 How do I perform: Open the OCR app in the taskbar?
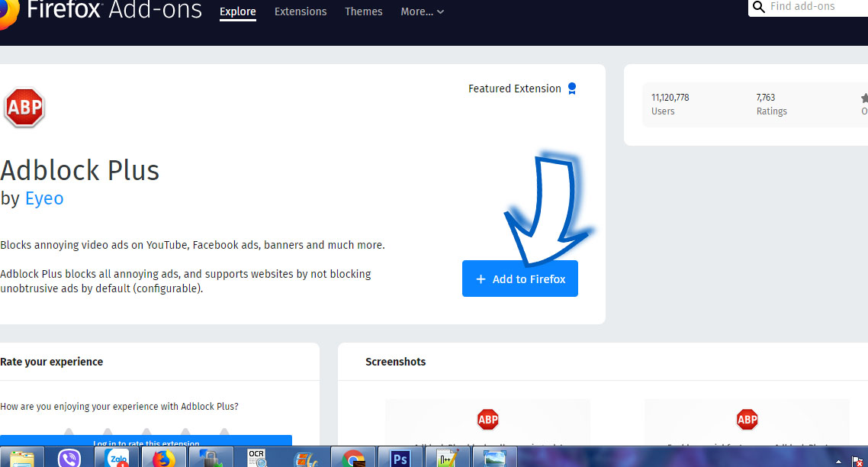point(257,458)
